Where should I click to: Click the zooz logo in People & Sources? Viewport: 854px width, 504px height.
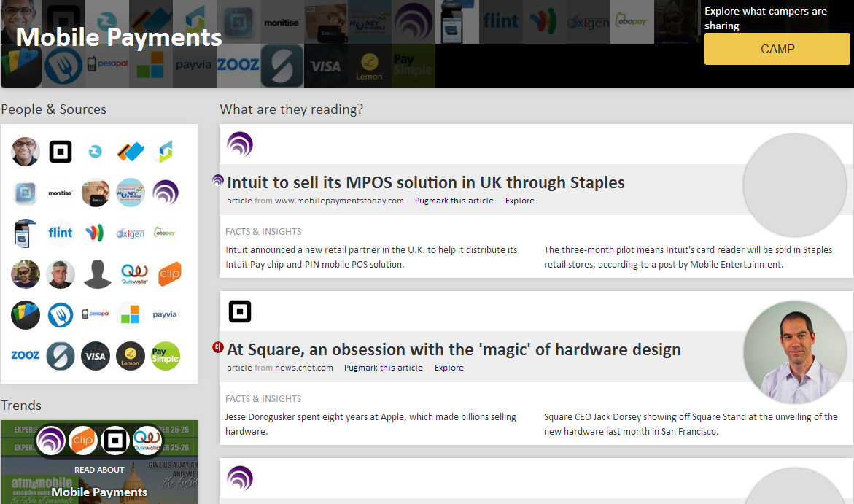pyautogui.click(x=25, y=354)
